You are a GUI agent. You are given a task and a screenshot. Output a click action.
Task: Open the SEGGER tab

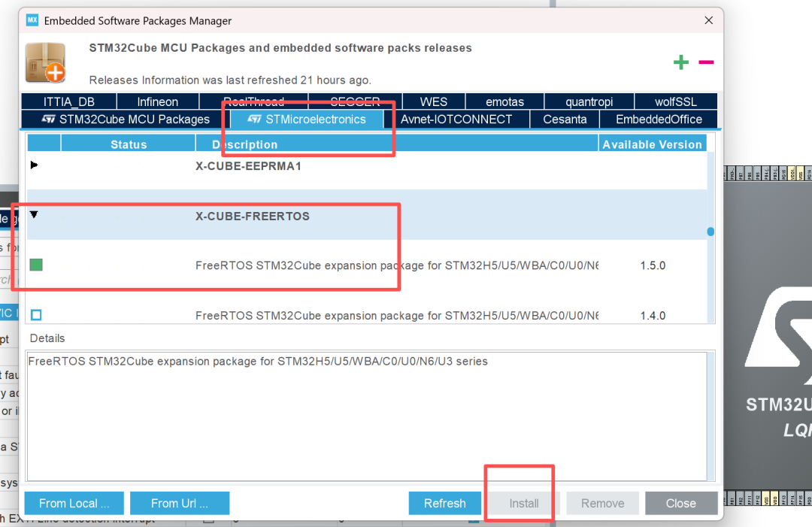[355, 101]
